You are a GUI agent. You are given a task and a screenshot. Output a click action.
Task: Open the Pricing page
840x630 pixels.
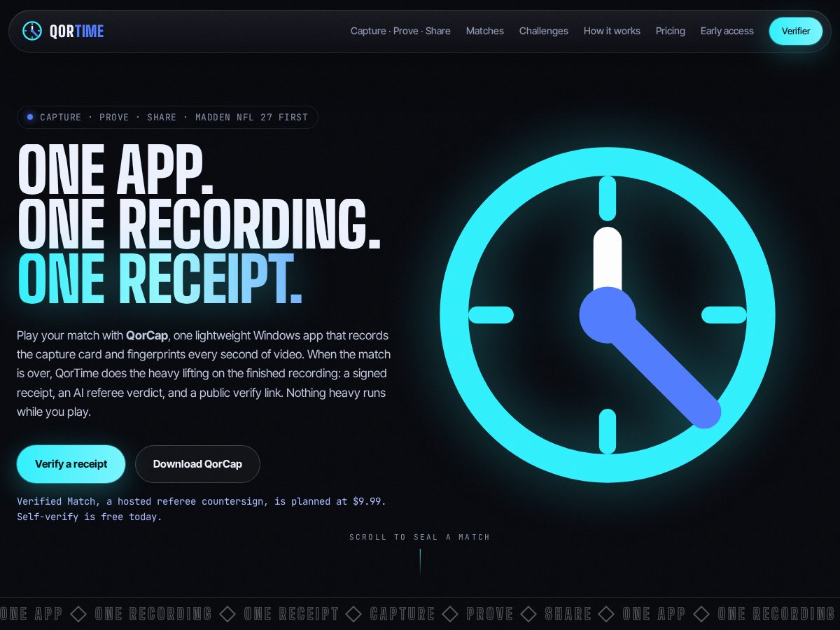671,31
